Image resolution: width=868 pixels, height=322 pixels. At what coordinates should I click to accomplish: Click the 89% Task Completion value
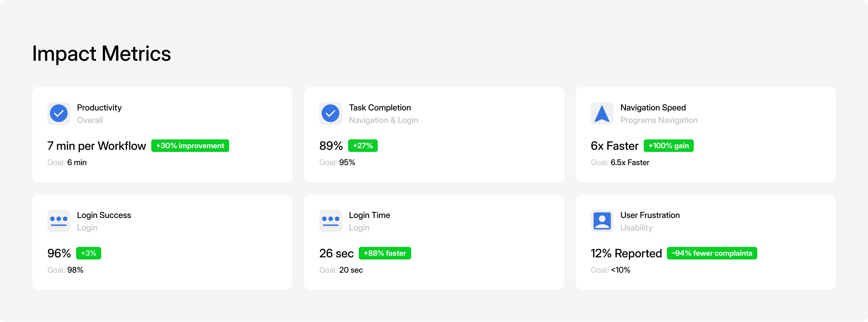point(331,146)
